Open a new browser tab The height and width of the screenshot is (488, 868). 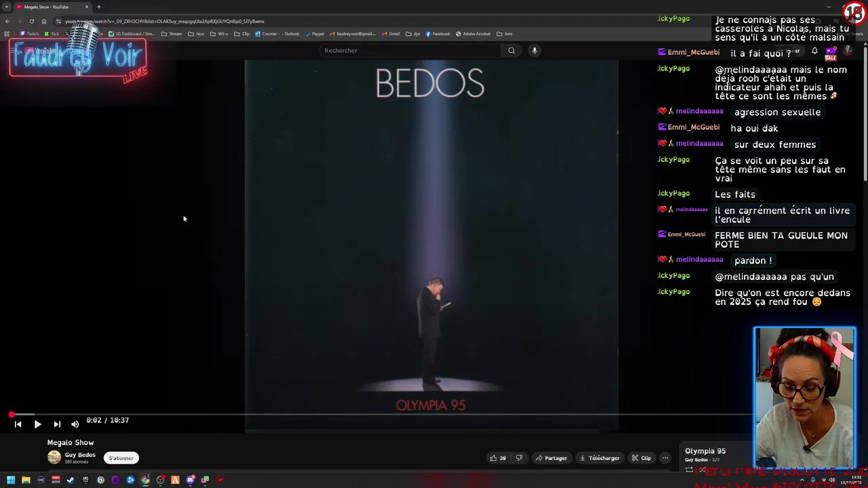(99, 7)
